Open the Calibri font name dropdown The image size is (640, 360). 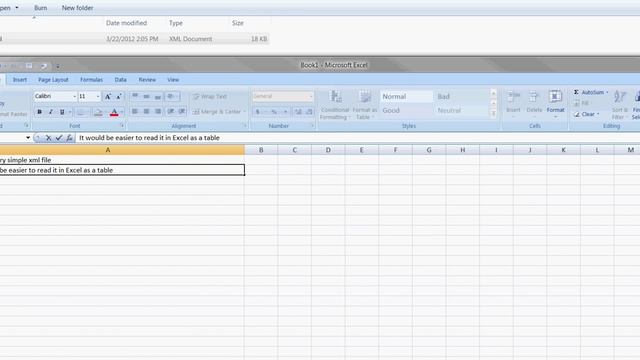(x=74, y=96)
